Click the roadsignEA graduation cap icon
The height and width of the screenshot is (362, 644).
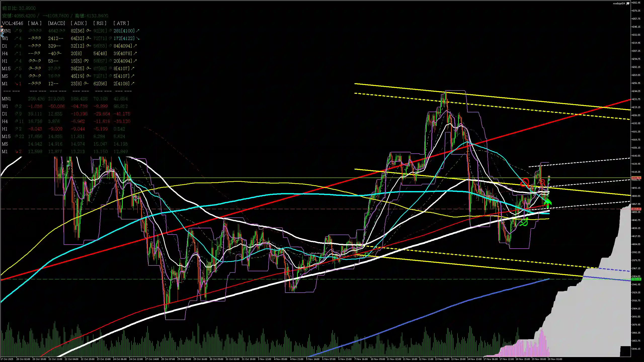[628, 3]
